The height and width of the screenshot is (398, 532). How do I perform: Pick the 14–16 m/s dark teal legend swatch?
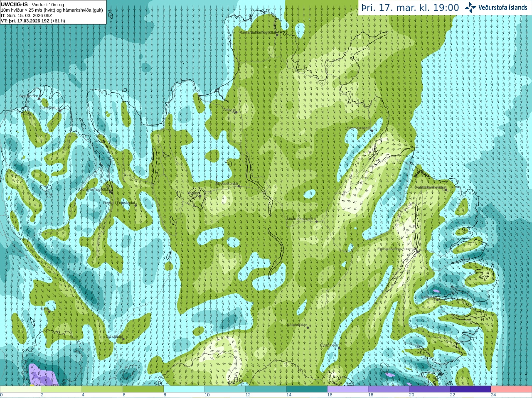pos(307,389)
